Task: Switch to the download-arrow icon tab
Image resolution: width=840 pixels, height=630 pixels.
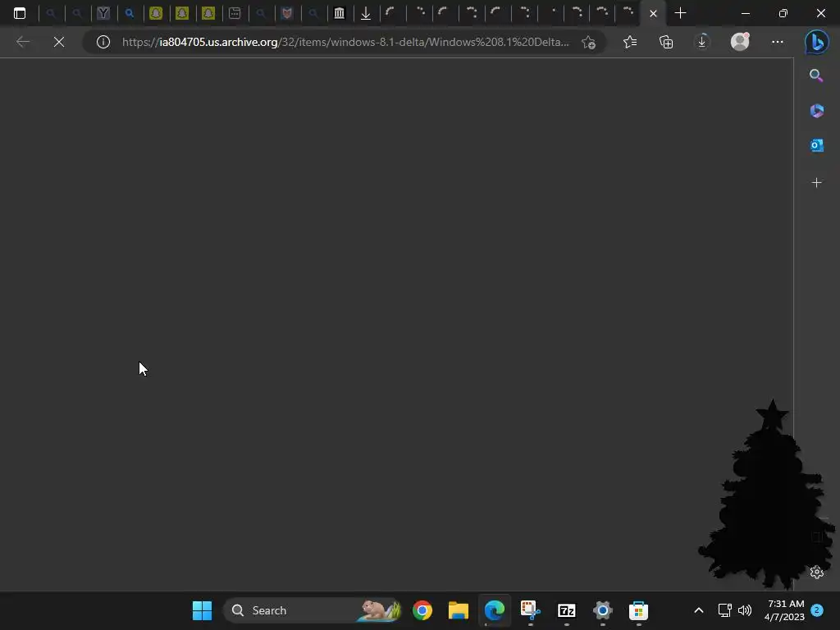Action: tap(365, 13)
